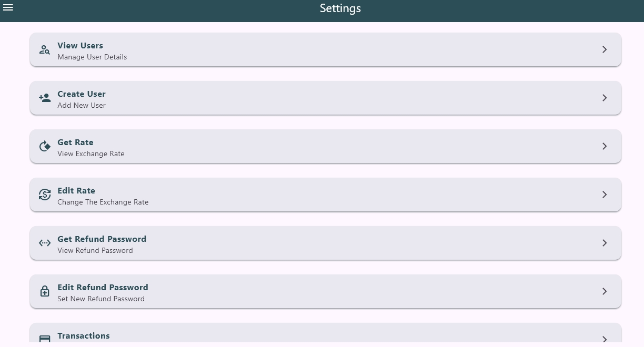The height and width of the screenshot is (347, 644).
Task: Click the Create User add-person icon
Action: (x=45, y=98)
